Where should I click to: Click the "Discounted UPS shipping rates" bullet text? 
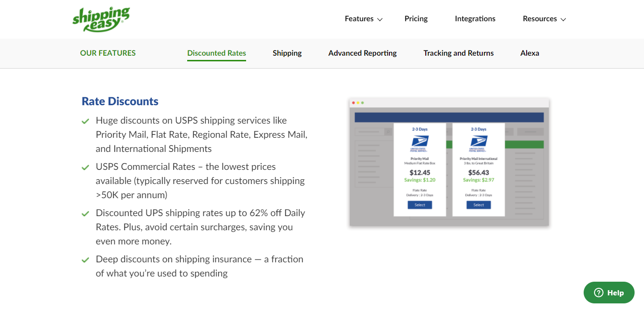[200, 227]
